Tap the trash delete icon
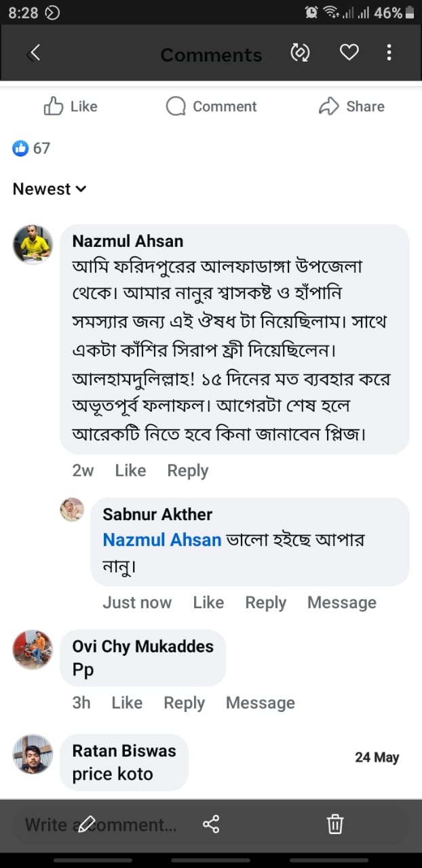This screenshot has height=868, width=422. click(334, 824)
